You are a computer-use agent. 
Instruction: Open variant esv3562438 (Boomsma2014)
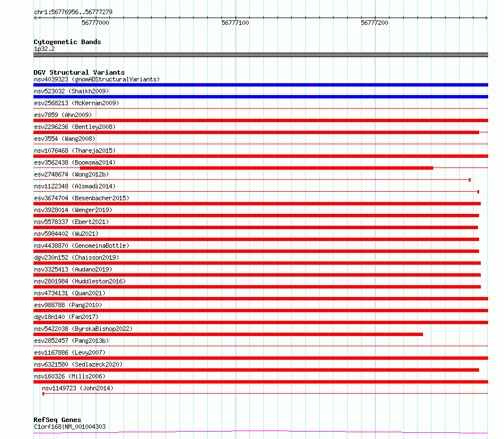[x=75, y=162]
